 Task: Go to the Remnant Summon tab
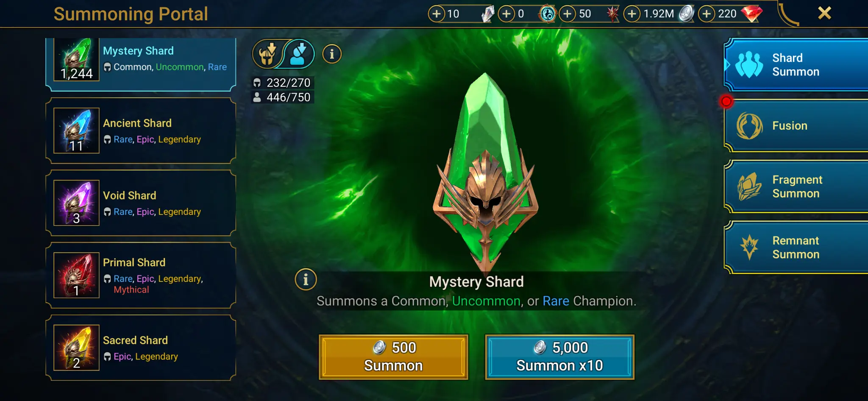[796, 248]
